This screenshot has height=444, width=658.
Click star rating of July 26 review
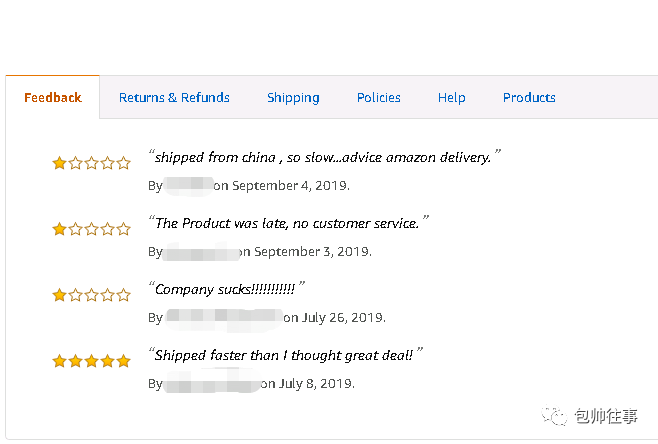[91, 295]
